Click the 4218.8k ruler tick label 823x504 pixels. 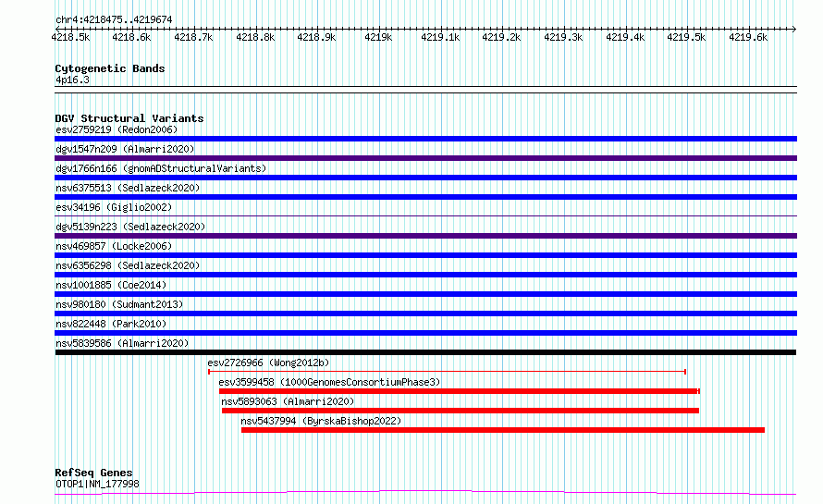pyautogui.click(x=255, y=37)
